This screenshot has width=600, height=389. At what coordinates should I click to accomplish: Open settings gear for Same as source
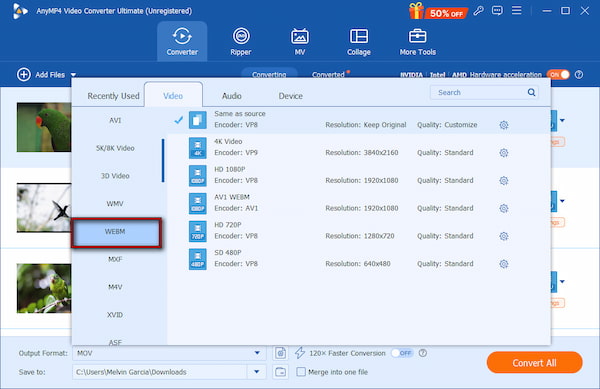click(504, 125)
